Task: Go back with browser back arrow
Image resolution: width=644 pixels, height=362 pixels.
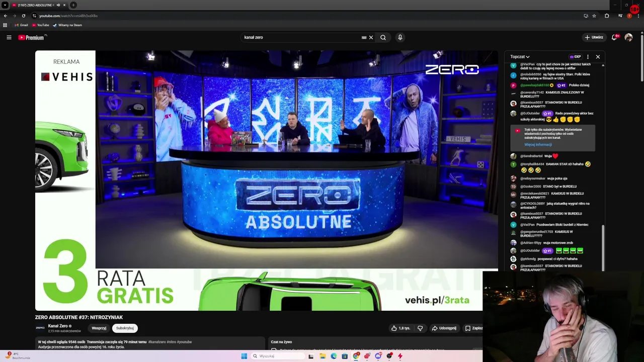Action: [5, 16]
